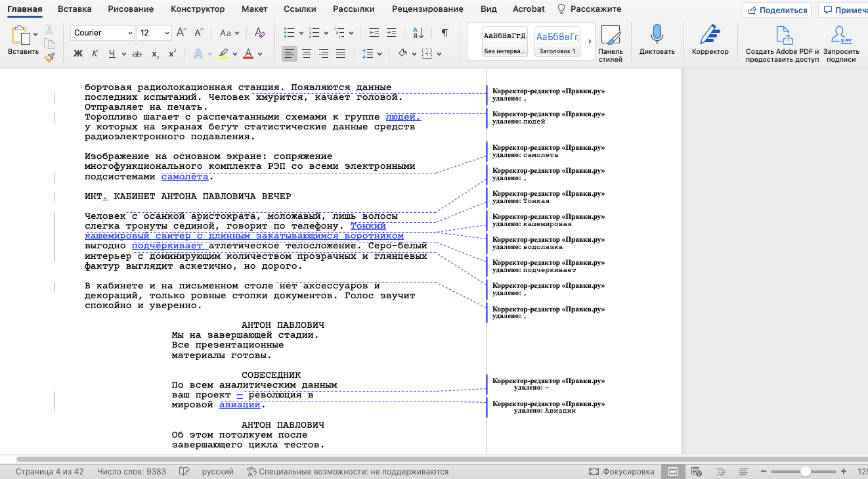The image size is (868, 479).
Task: Increase paragraph indent
Action: (x=391, y=33)
